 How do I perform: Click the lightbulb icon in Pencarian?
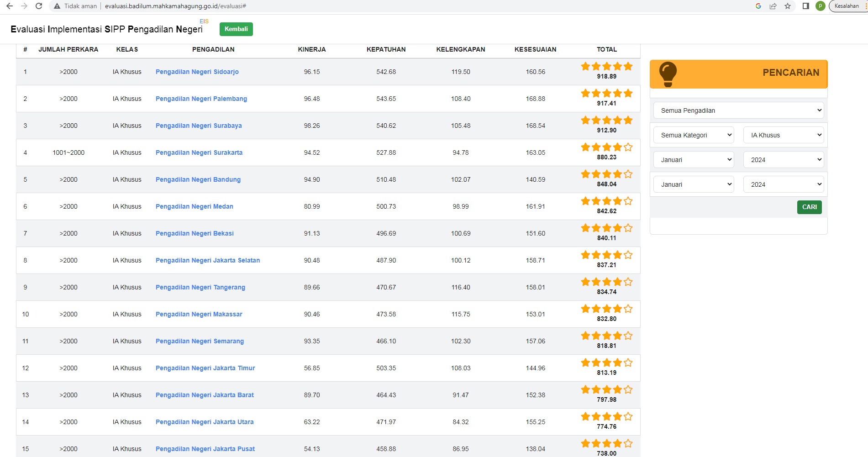pyautogui.click(x=668, y=74)
